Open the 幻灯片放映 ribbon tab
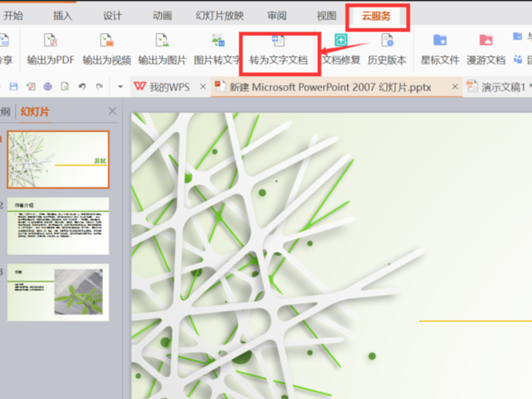 tap(219, 16)
